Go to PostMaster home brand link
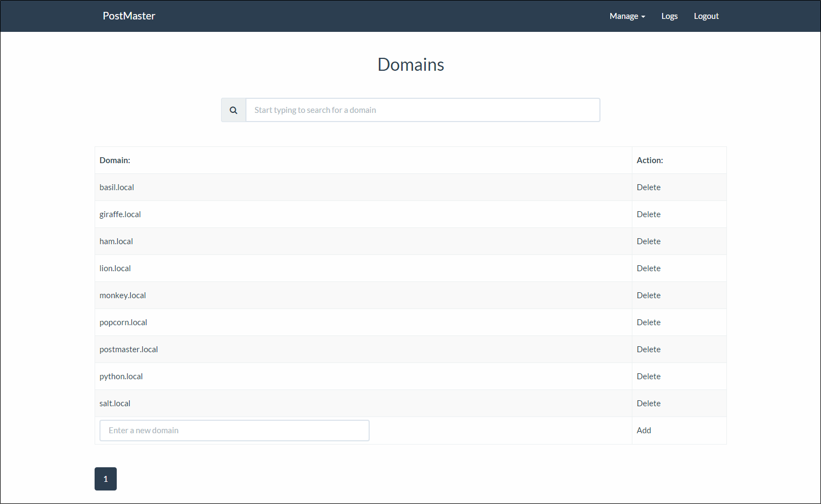The image size is (821, 504). click(x=129, y=16)
